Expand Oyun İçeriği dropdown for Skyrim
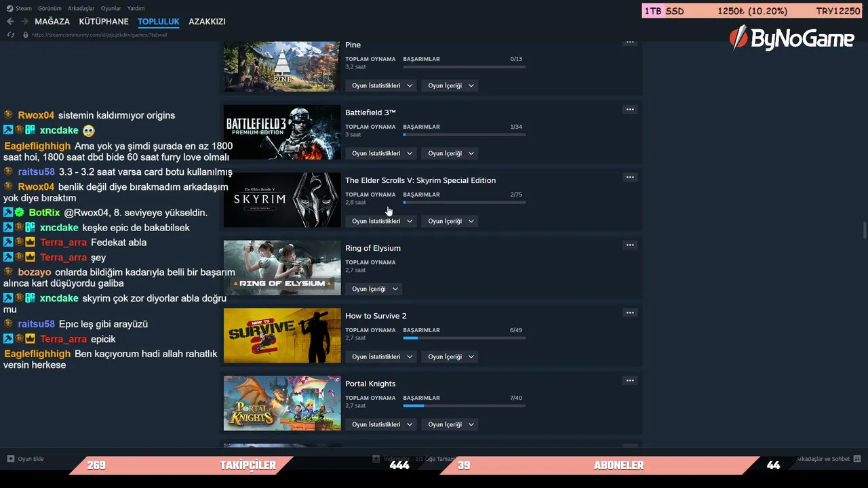Viewport: 868px width, 488px height. pos(450,221)
